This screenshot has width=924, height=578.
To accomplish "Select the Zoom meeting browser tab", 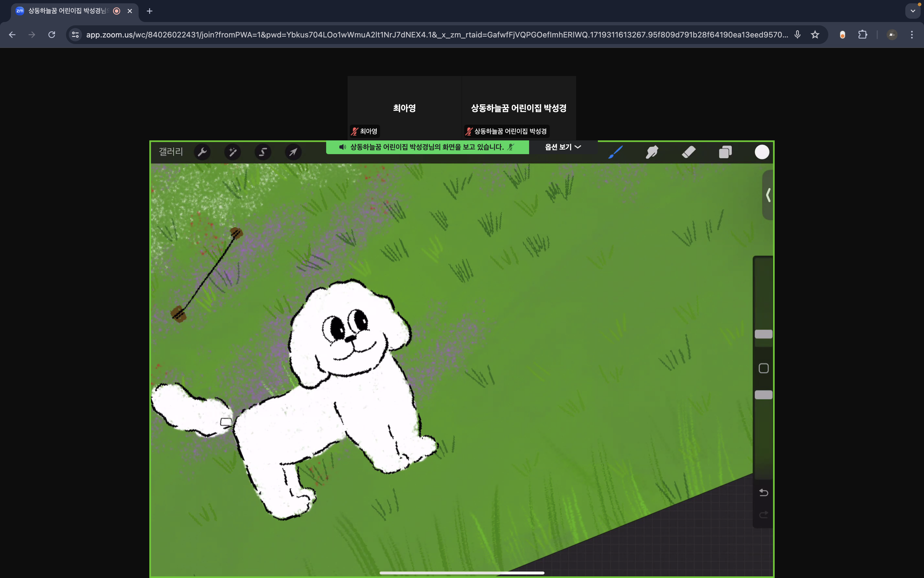I will 75,11.
